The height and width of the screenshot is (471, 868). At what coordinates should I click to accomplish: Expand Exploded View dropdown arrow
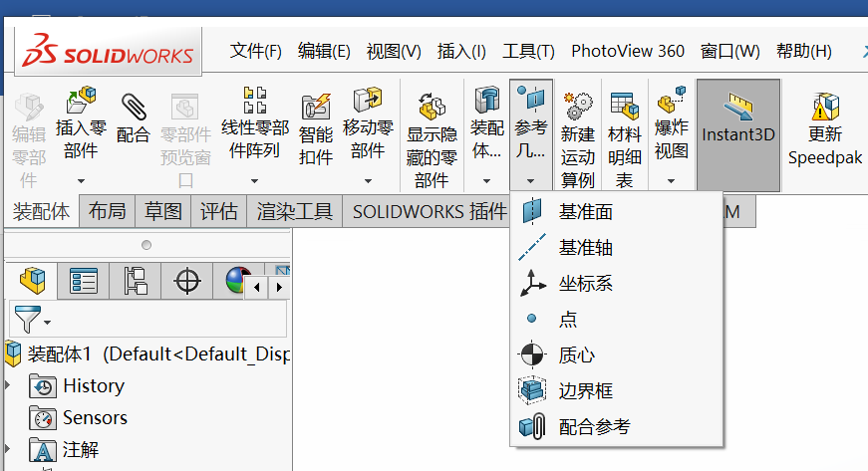[671, 181]
